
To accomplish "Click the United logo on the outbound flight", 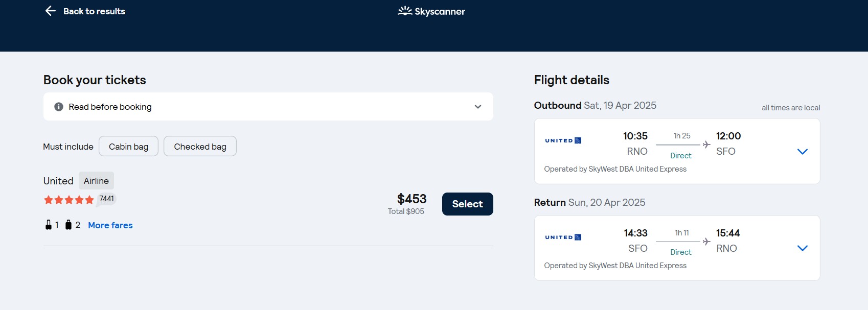I will (563, 140).
